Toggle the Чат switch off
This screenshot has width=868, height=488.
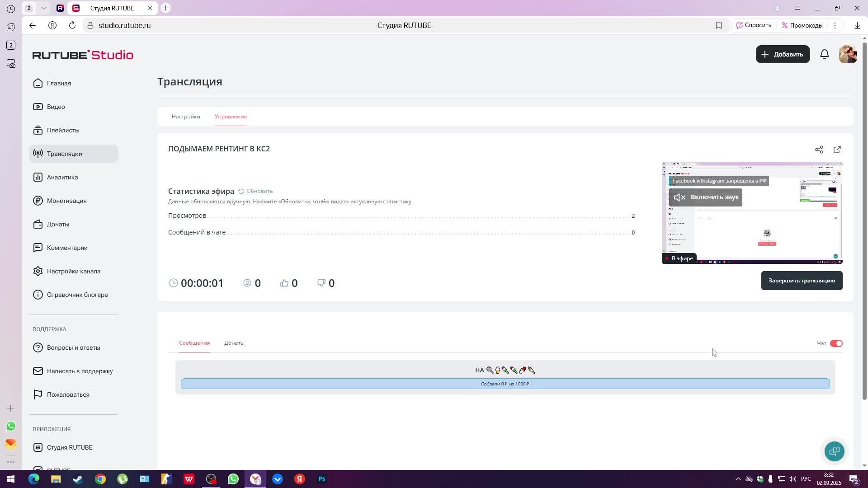pyautogui.click(x=836, y=343)
